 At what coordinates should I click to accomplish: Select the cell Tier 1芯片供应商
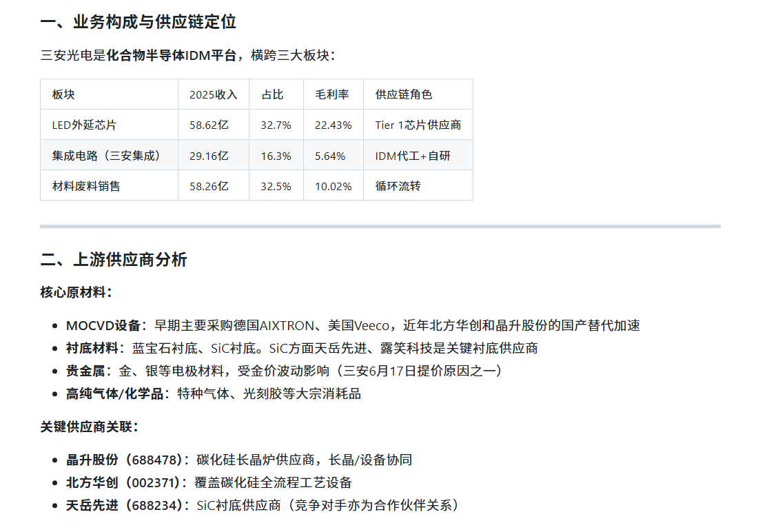tap(418, 125)
